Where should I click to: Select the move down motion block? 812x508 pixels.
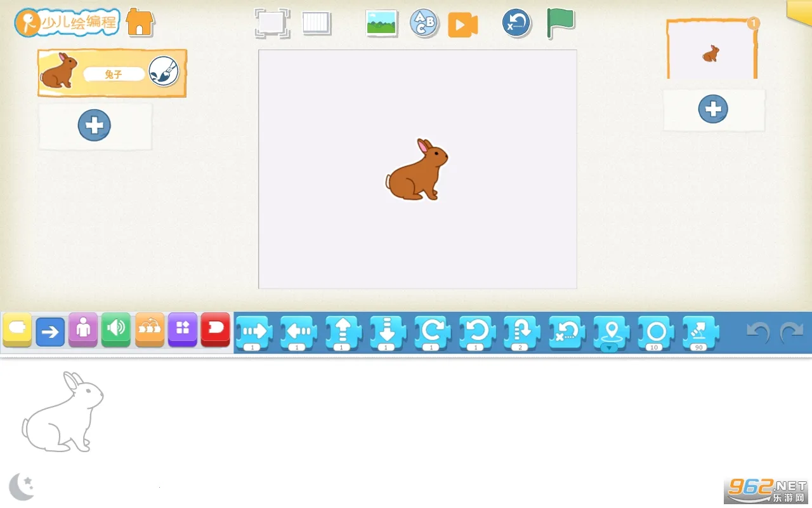click(388, 331)
